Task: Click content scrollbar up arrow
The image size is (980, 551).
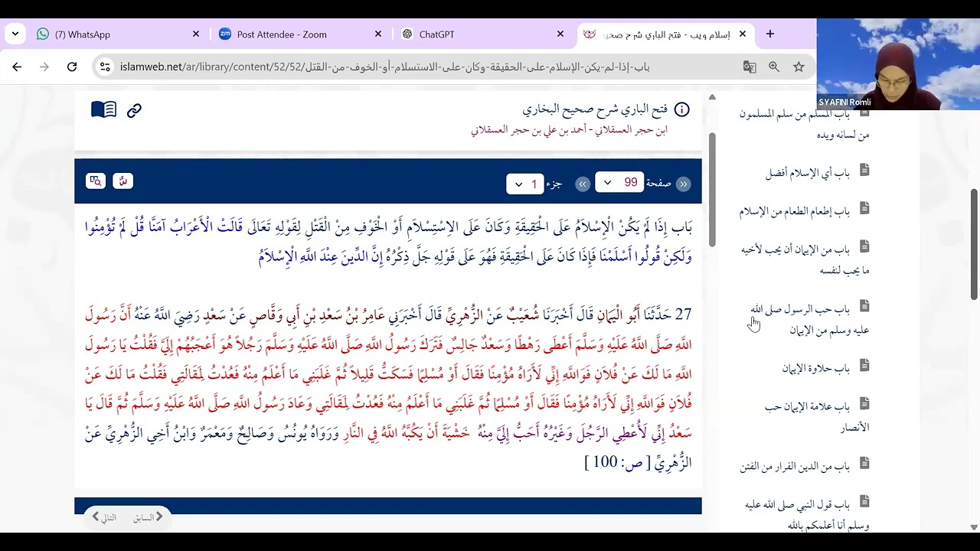Action: (712, 97)
